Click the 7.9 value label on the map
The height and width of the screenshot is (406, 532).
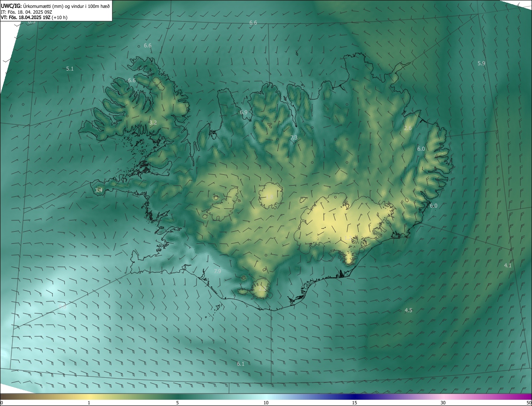pyautogui.click(x=217, y=271)
